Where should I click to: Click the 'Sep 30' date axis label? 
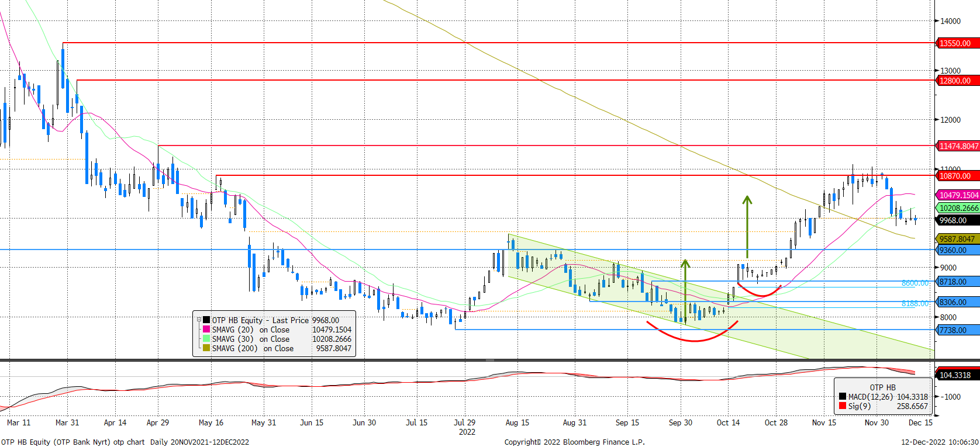pyautogui.click(x=681, y=422)
